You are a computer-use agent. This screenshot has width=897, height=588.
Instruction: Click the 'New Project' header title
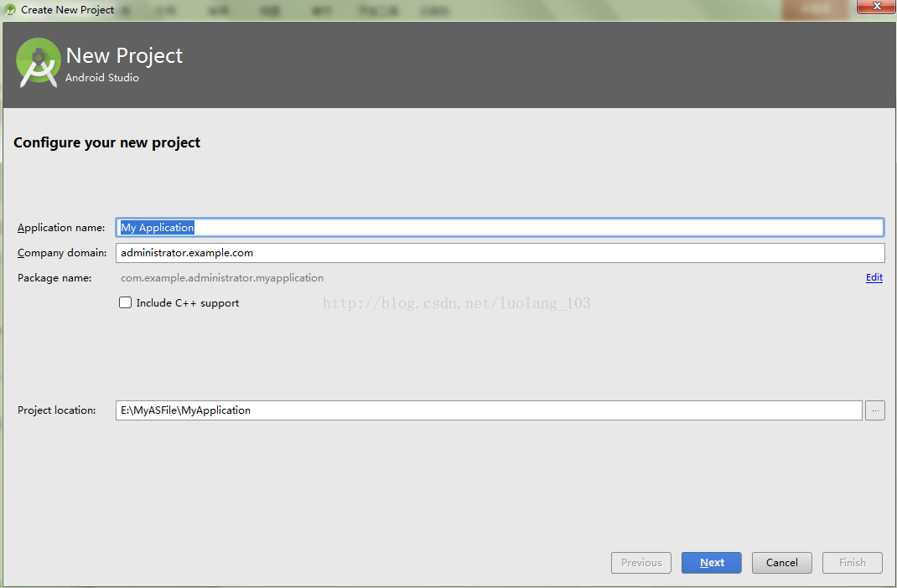[x=124, y=55]
